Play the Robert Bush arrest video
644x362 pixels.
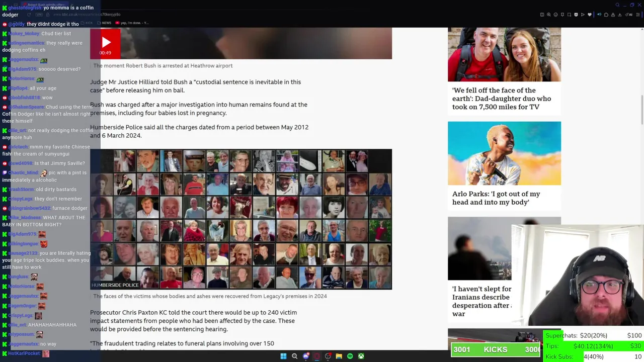point(106,44)
